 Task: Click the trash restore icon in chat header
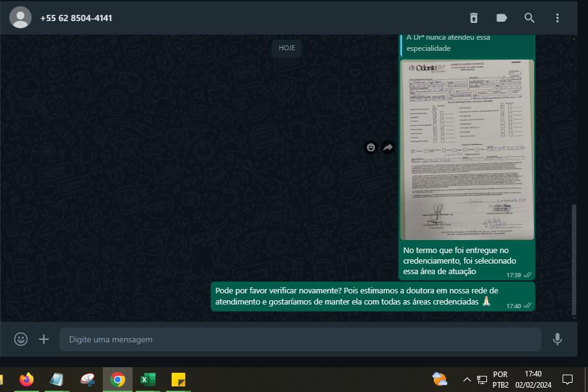point(473,18)
